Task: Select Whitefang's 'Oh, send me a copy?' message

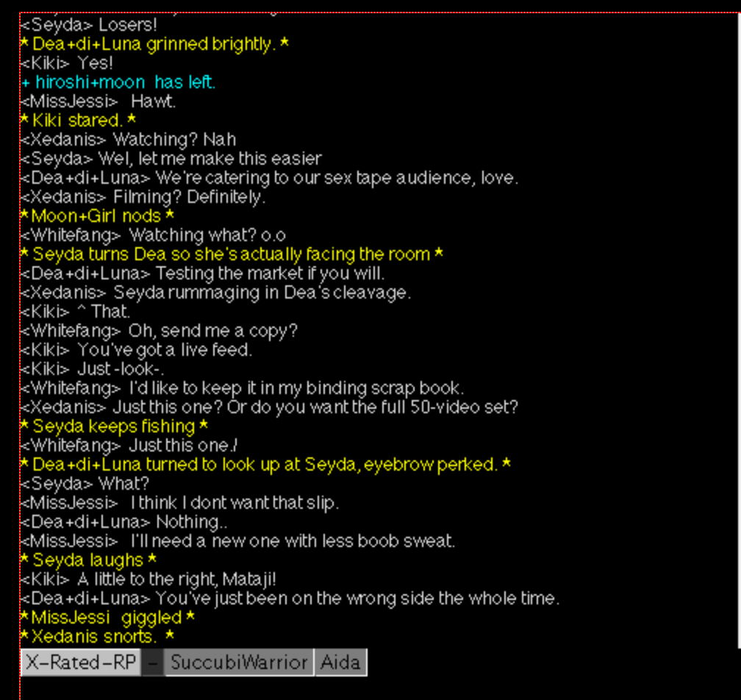Action: 160,331
